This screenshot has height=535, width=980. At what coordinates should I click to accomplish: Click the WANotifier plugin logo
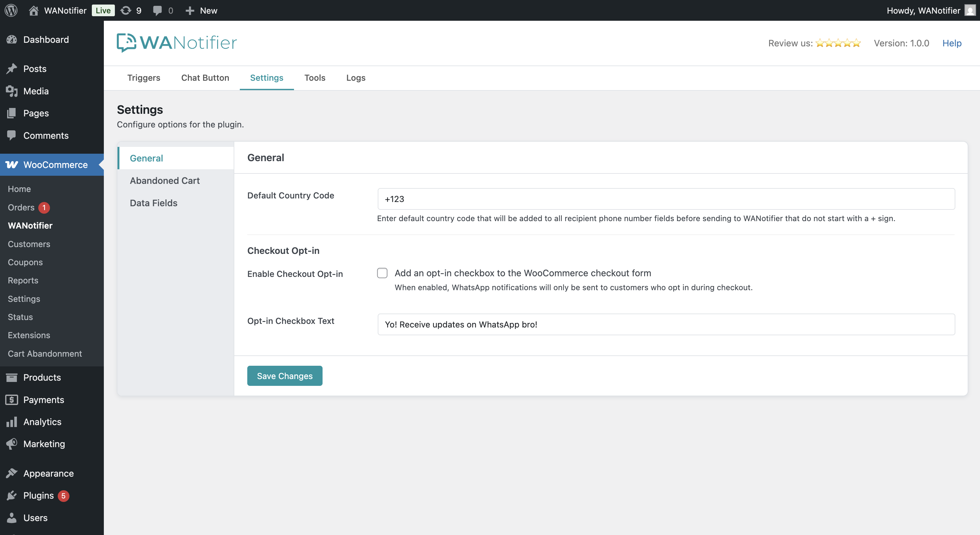(x=176, y=42)
